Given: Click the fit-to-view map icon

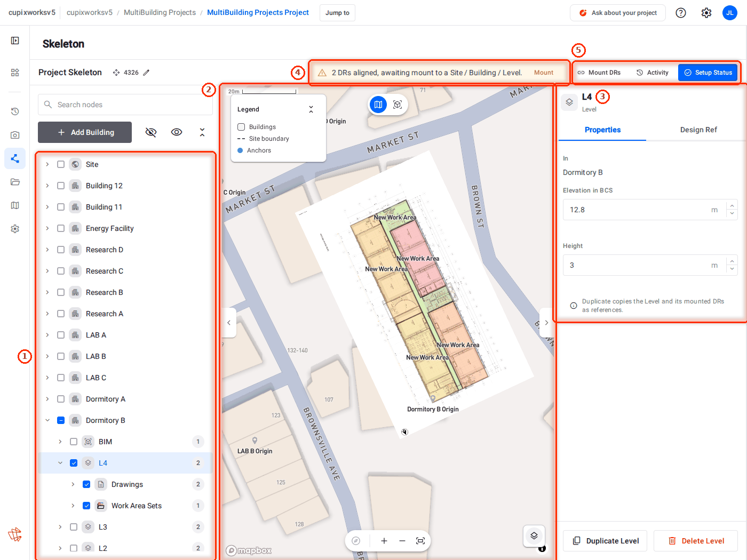Looking at the screenshot, I should 420,541.
